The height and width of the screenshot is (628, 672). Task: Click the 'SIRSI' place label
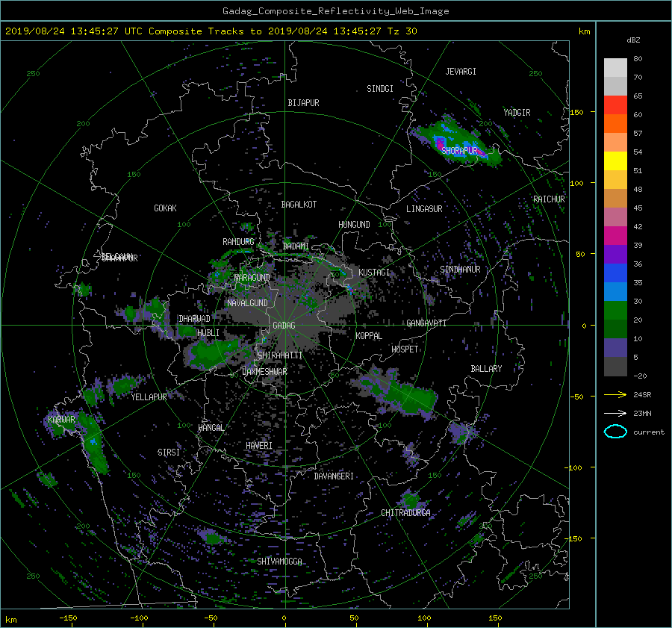[169, 453]
